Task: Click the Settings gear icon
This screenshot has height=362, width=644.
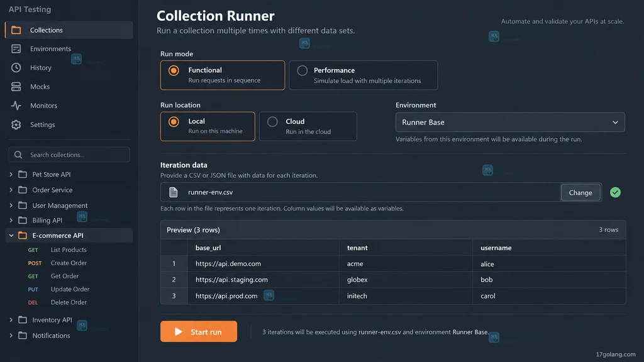Action: (16, 124)
